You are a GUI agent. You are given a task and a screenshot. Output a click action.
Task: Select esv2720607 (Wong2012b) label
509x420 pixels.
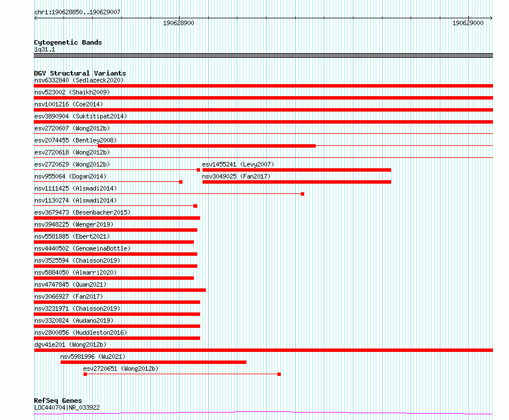click(x=72, y=128)
